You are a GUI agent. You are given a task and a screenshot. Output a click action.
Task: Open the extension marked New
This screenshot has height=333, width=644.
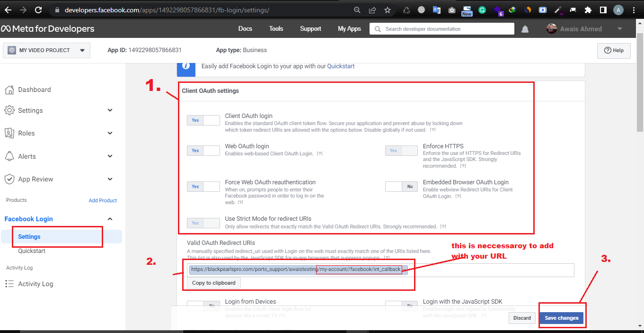467,10
